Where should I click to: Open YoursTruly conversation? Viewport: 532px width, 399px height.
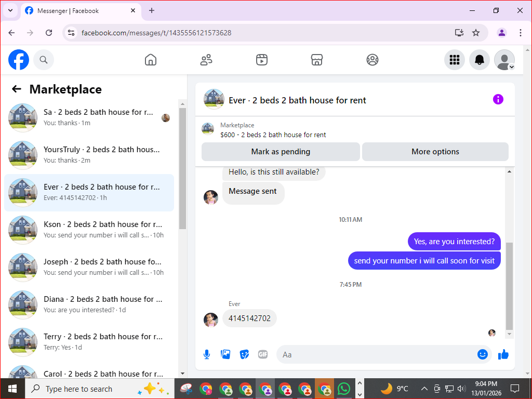pos(89,155)
